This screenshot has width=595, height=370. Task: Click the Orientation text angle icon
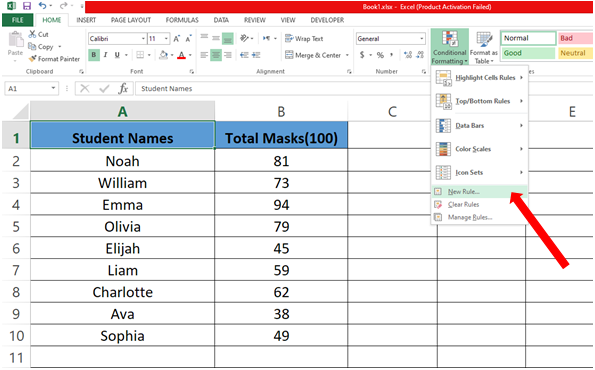click(x=244, y=38)
